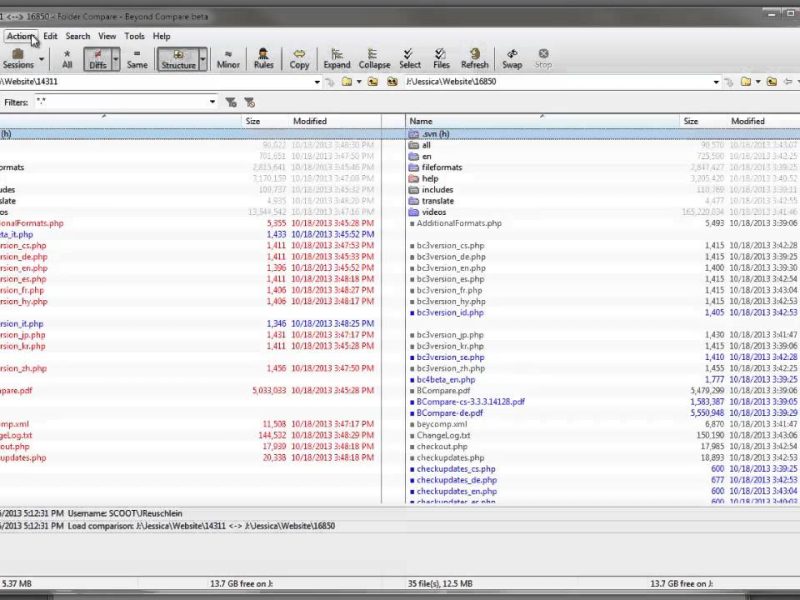Image resolution: width=800 pixels, height=600 pixels.
Task: Click the left pane up-one-level folder icon
Action: 373,82
